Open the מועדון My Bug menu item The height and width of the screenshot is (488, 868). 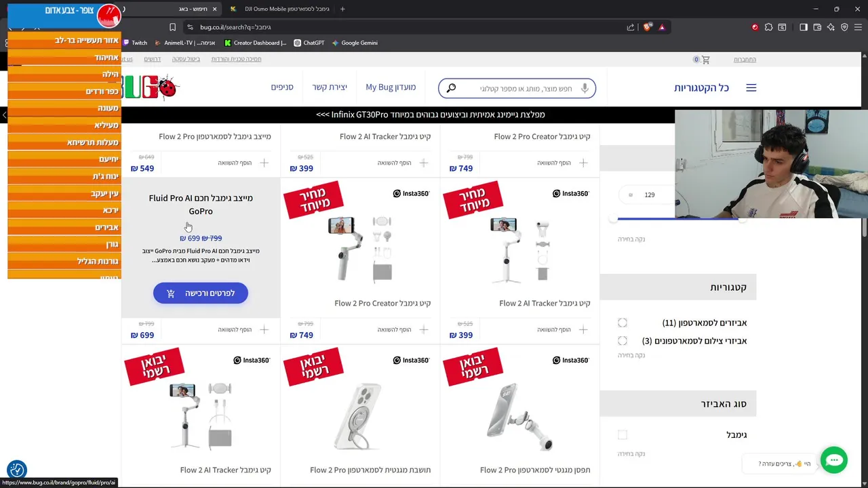tap(391, 87)
